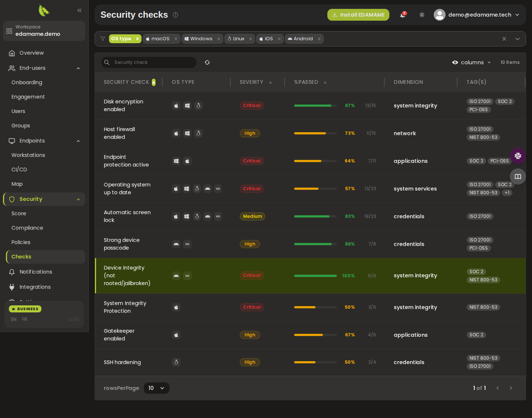Click the user avatar icon
This screenshot has width=532, height=418.
pyautogui.click(x=439, y=15)
